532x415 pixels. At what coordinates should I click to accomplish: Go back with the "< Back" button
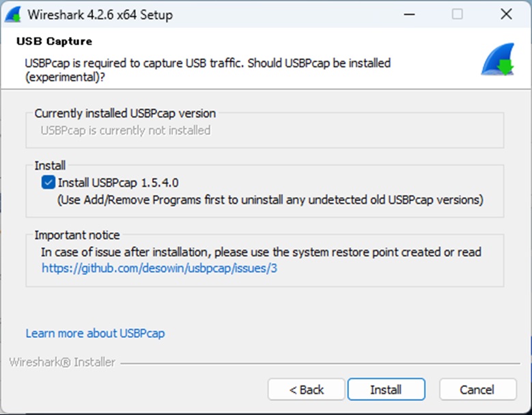pyautogui.click(x=306, y=390)
